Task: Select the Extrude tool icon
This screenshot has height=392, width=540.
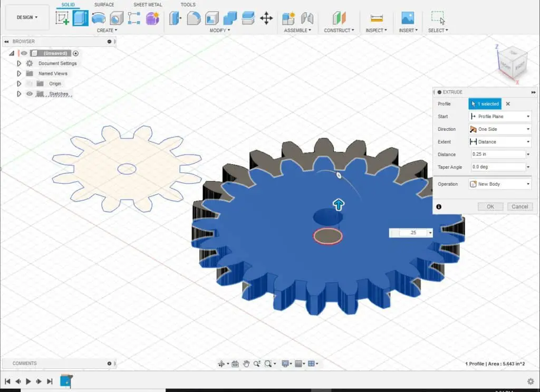Action: click(x=80, y=18)
